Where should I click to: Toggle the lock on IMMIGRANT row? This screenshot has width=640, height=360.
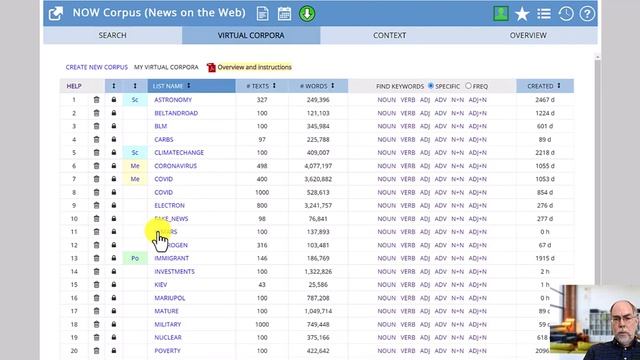pos(114,258)
